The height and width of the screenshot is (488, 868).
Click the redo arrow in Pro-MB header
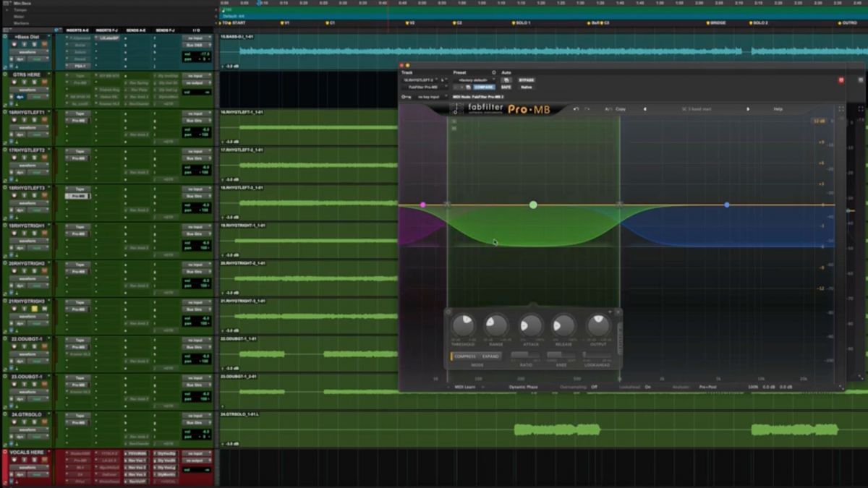pyautogui.click(x=586, y=109)
